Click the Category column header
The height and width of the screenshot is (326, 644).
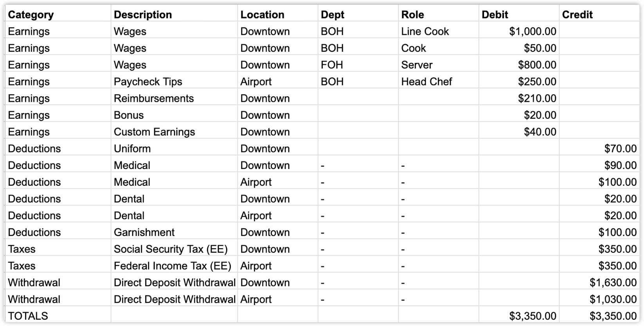coord(31,14)
